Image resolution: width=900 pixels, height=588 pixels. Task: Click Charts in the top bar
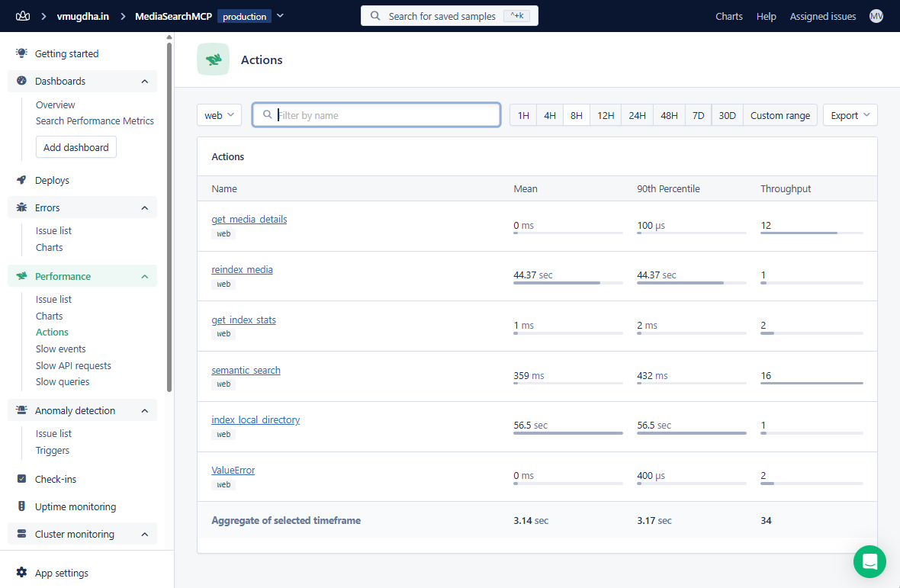pos(728,15)
